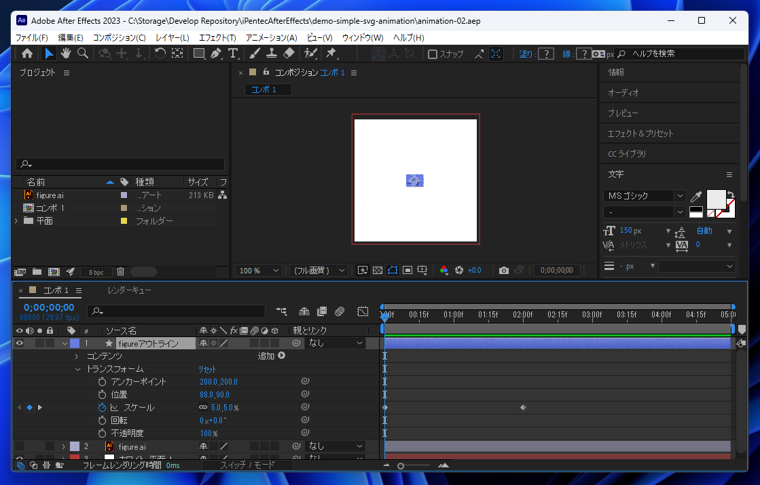Collapse the トランスフォーム property group
The width and height of the screenshot is (760, 485).
(78, 369)
